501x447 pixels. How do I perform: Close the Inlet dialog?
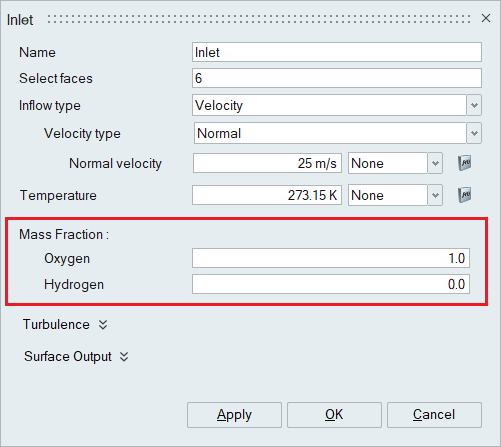tap(486, 18)
